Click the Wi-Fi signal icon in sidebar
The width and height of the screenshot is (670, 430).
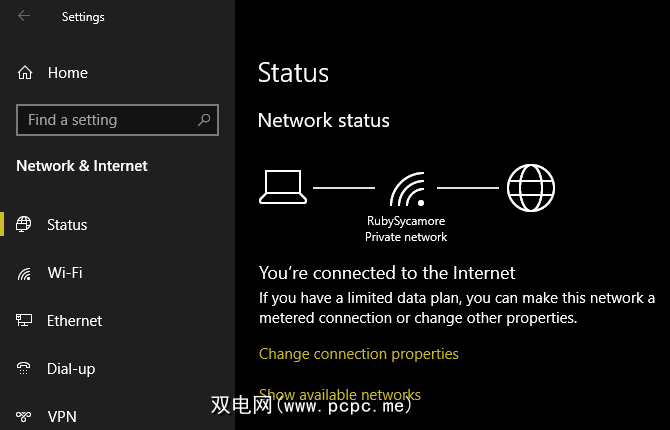[25, 273]
